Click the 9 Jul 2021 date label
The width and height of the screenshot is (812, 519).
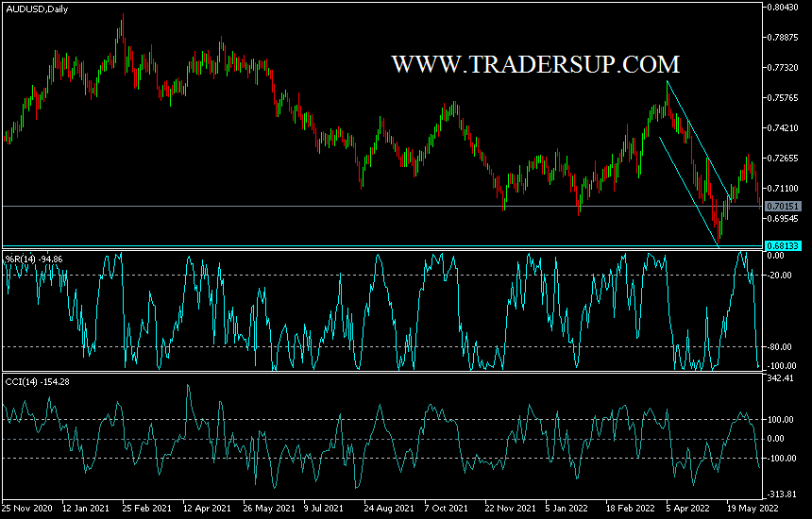tap(324, 508)
